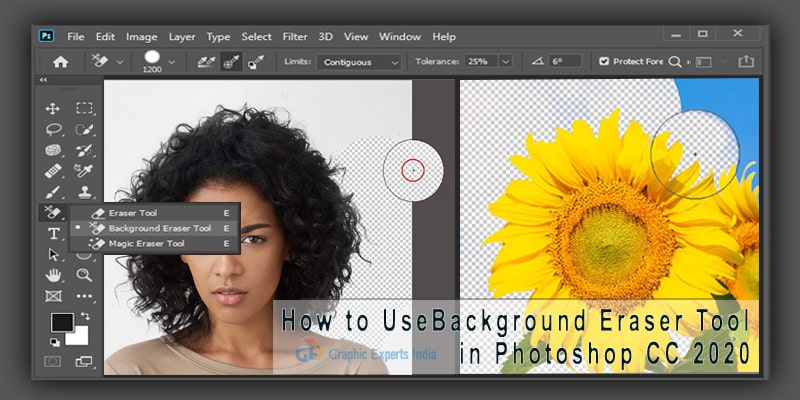Screen dimensions: 800x400
Task: Open the Edit Toolbar three-dots icon
Action: click(x=84, y=296)
